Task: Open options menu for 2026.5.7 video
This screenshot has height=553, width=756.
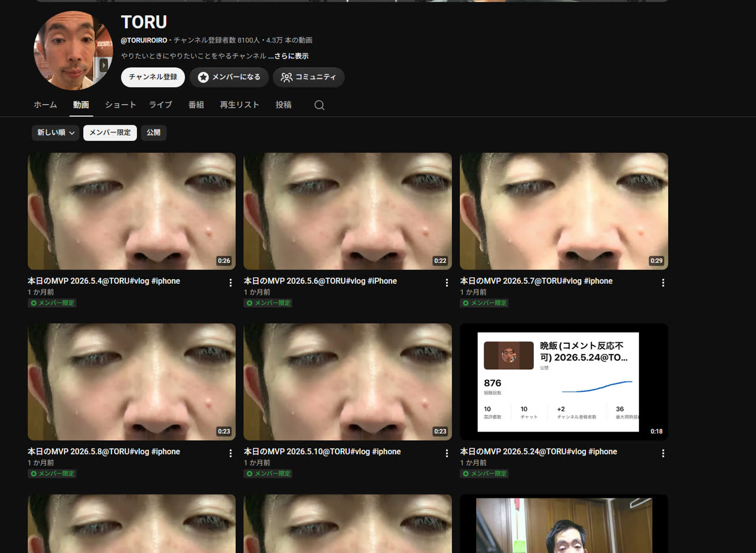Action: (x=663, y=282)
